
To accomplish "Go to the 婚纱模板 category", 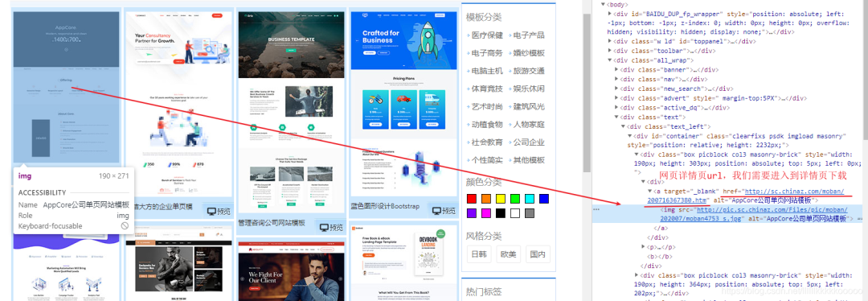I will (x=529, y=52).
